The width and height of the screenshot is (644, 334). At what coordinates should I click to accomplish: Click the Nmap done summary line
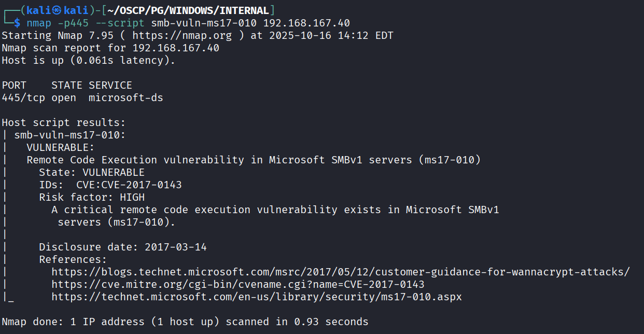click(x=185, y=322)
